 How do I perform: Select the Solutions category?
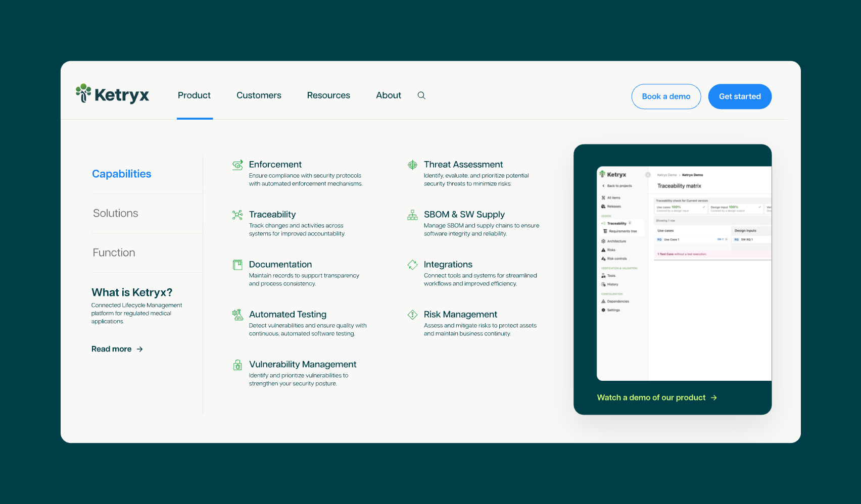[116, 214]
